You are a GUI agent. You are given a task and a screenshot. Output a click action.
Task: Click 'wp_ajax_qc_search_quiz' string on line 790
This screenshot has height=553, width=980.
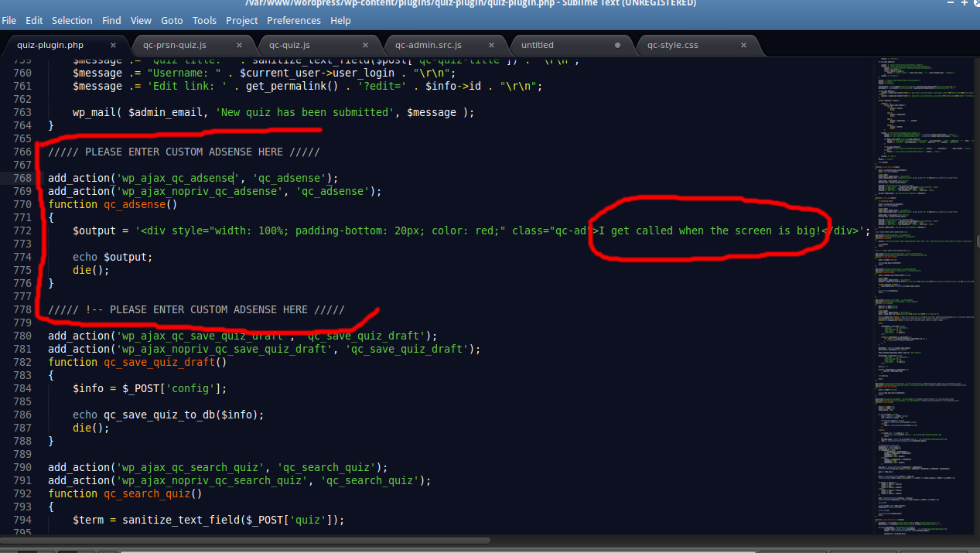tap(190, 467)
